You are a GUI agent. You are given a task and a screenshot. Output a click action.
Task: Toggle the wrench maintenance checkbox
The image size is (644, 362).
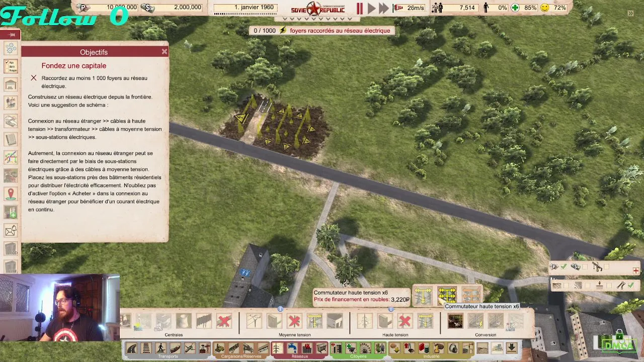pyautogui.click(x=631, y=286)
